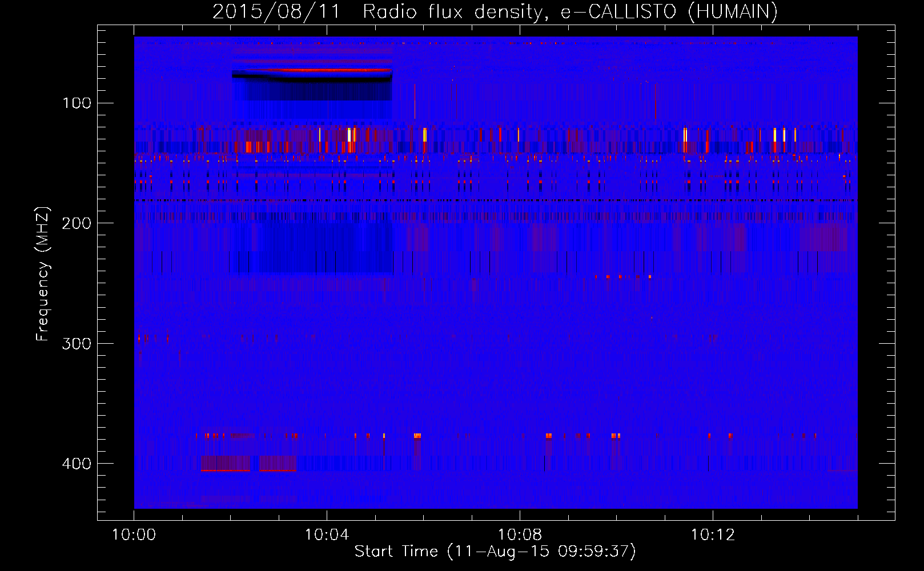Select the "Frequency (MHZ)" y-axis label
Image resolution: width=924 pixels, height=571 pixels.
click(43, 274)
